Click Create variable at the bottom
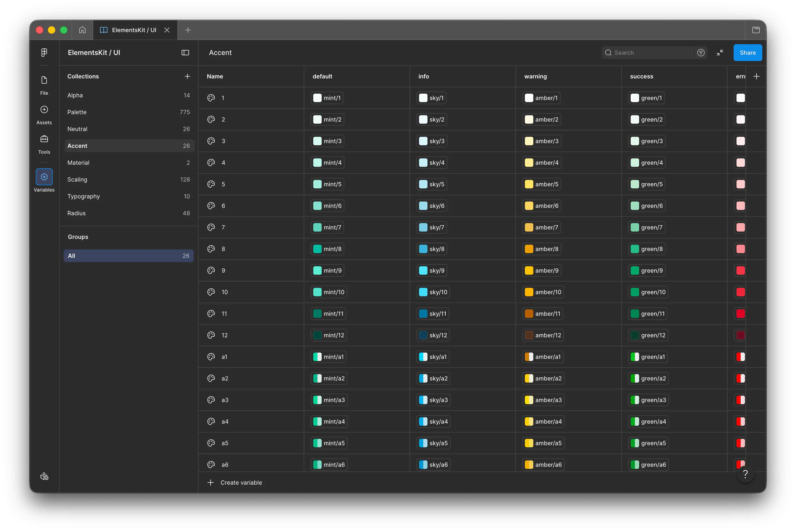796x532 pixels. click(241, 483)
